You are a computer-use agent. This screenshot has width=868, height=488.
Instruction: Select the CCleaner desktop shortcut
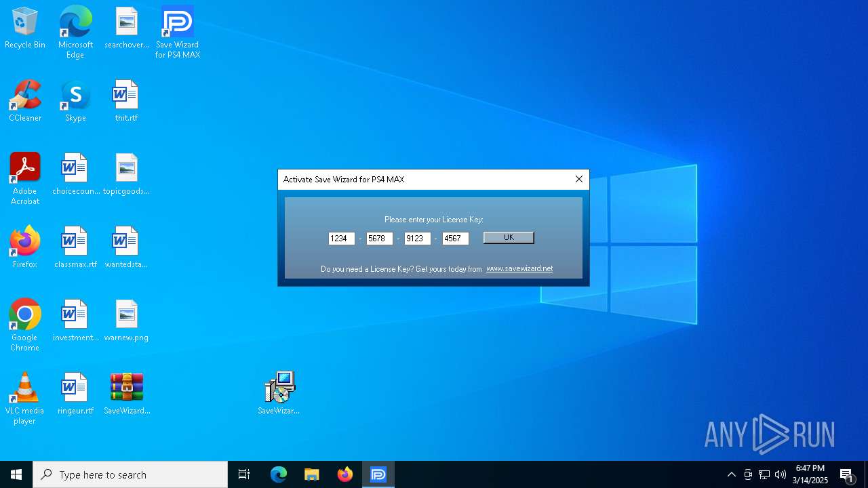(x=25, y=102)
